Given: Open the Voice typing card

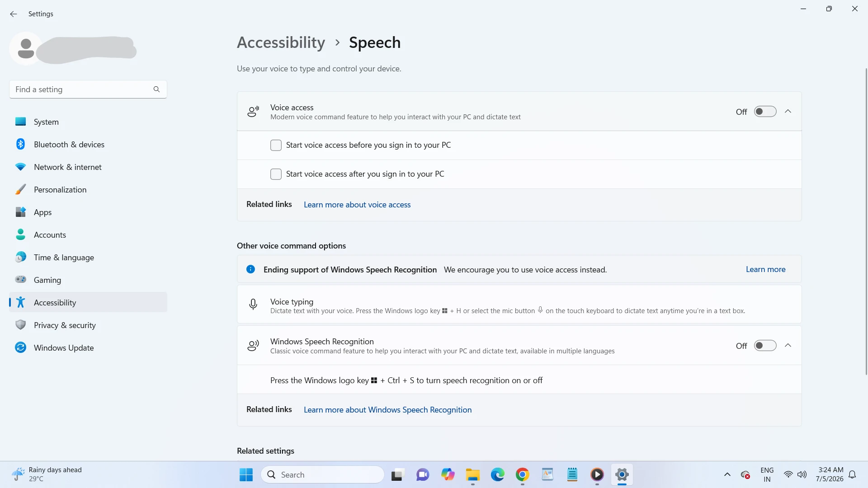Looking at the screenshot, I should point(519,304).
